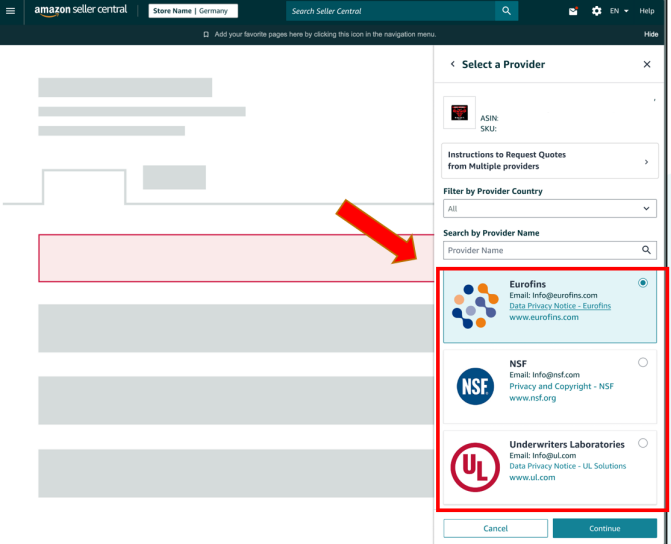Click the NSF email text
671x544 pixels.
[544, 375]
